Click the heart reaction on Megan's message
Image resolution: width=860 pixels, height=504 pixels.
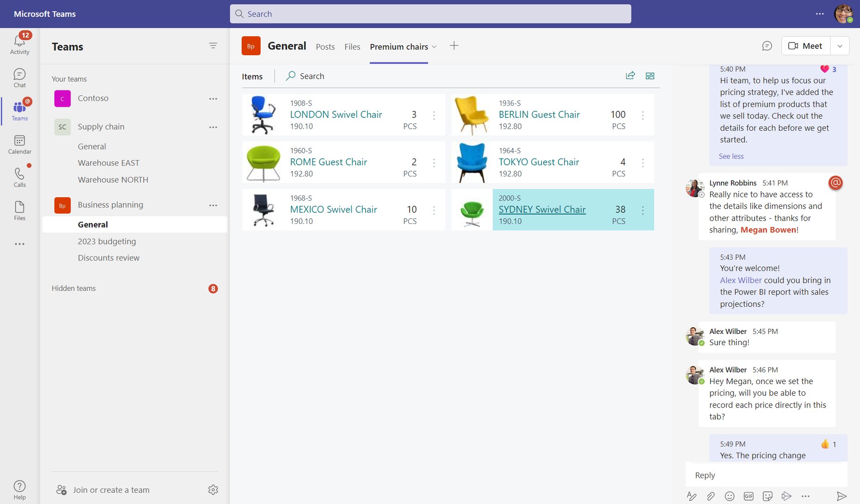pyautogui.click(x=824, y=69)
